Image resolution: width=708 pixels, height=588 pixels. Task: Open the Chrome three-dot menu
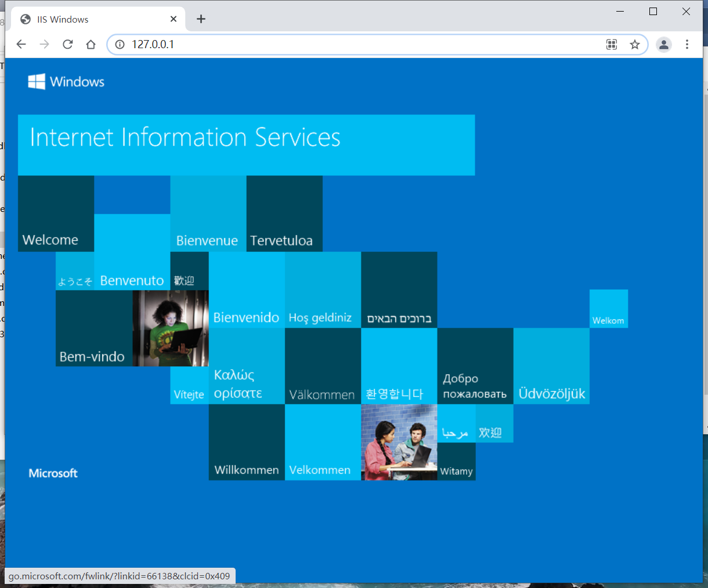coord(687,44)
